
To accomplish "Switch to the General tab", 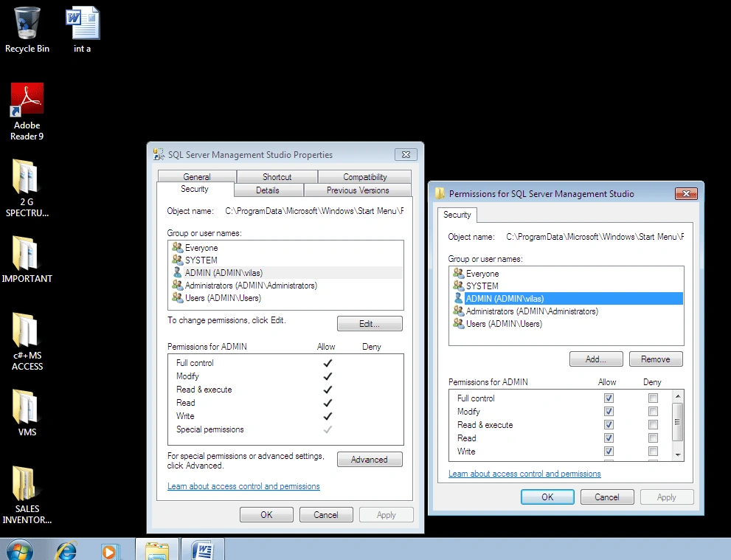I will point(197,177).
